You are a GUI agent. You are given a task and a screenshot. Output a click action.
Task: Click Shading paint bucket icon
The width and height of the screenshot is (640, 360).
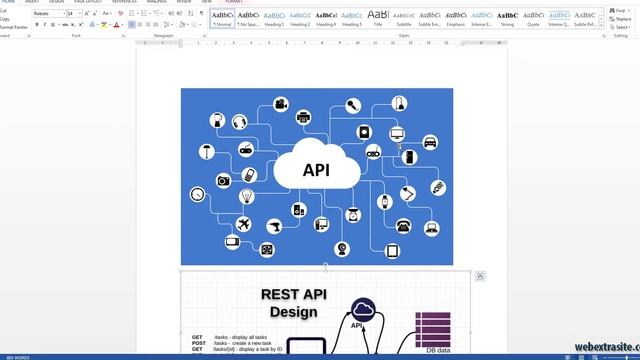click(x=182, y=25)
